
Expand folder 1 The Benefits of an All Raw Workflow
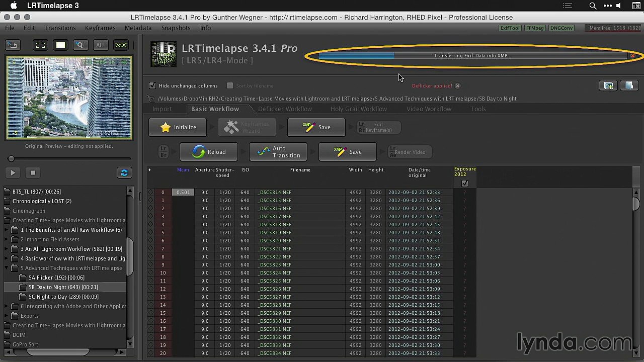[x=7, y=230]
